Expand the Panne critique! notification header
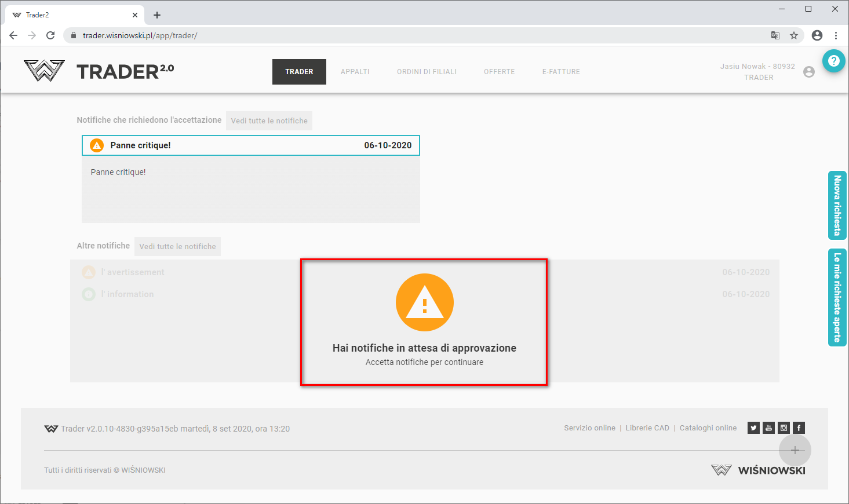 click(250, 145)
